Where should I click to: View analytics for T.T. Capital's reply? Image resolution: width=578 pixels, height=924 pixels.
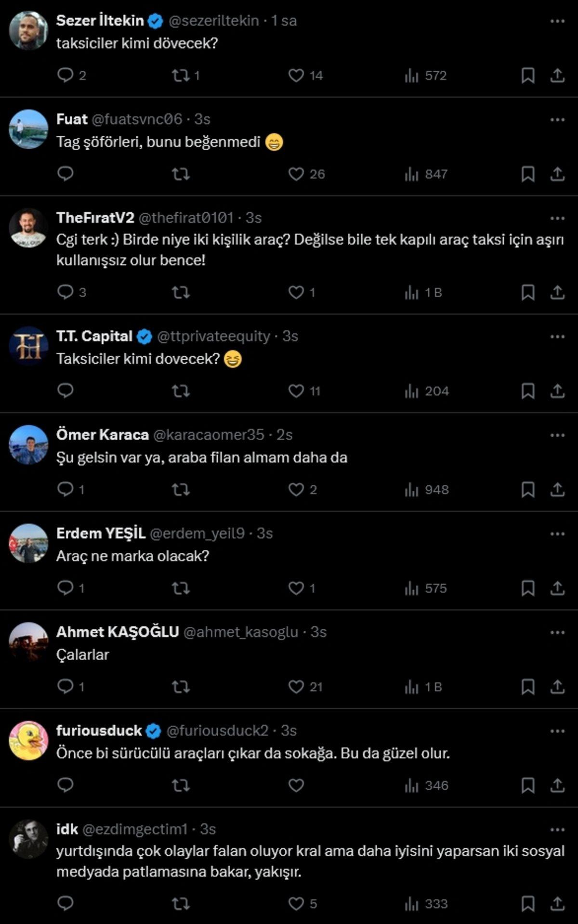tap(412, 392)
